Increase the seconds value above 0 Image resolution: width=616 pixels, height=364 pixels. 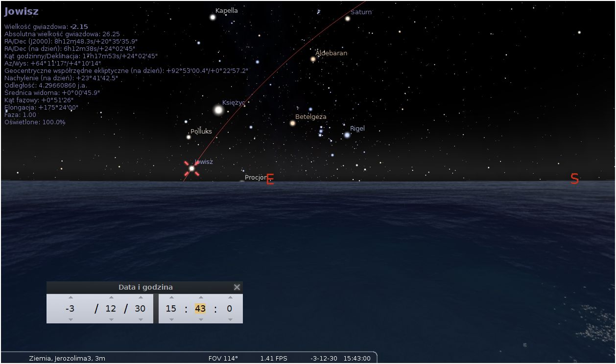coord(230,297)
